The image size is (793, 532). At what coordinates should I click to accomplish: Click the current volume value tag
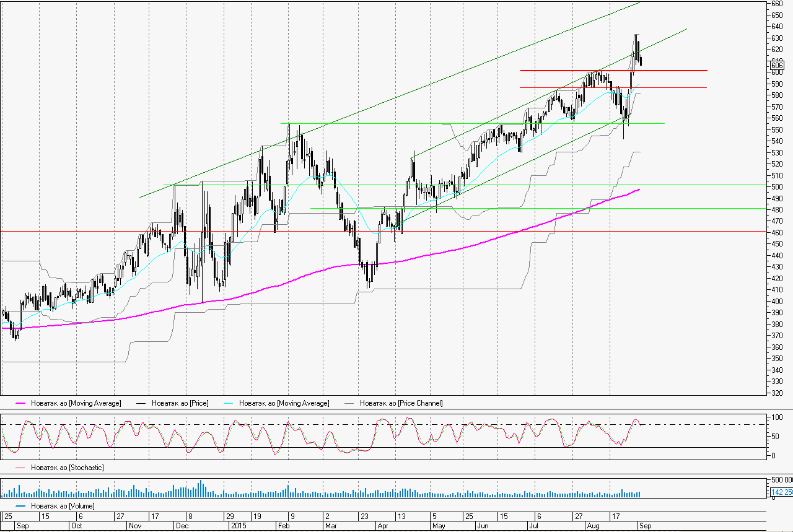(x=781, y=492)
